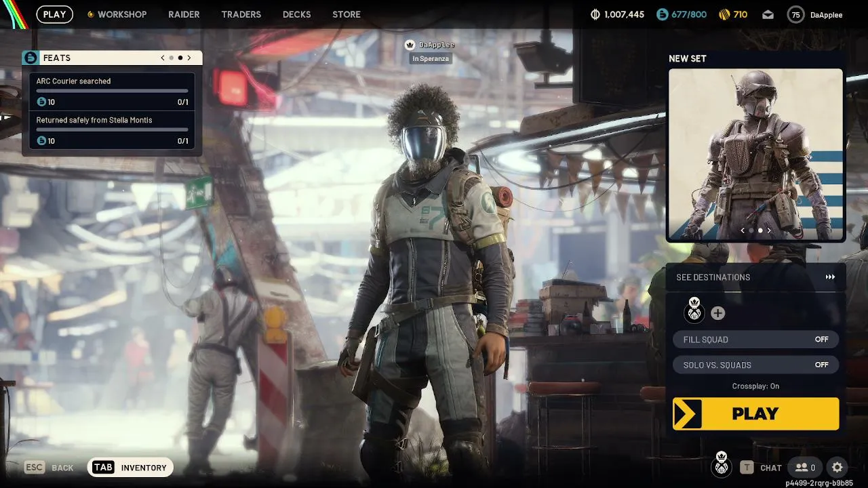Click the DaApplee nameplate above character

[437, 45]
